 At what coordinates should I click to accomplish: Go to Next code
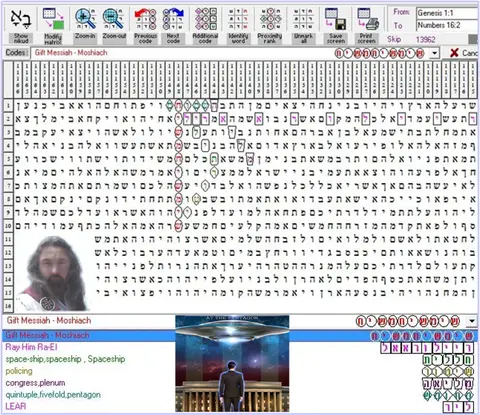click(173, 19)
